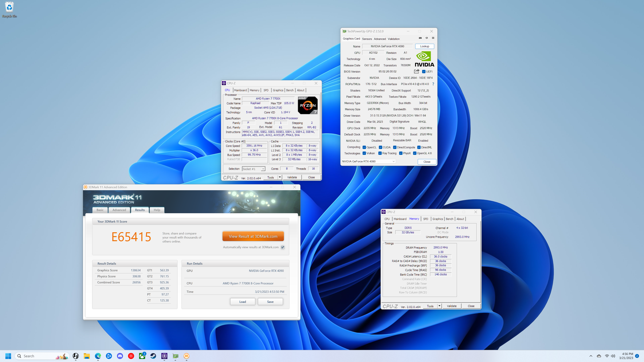Image resolution: width=644 pixels, height=362 pixels.
Task: Open the Windows Start menu
Action: (8, 356)
